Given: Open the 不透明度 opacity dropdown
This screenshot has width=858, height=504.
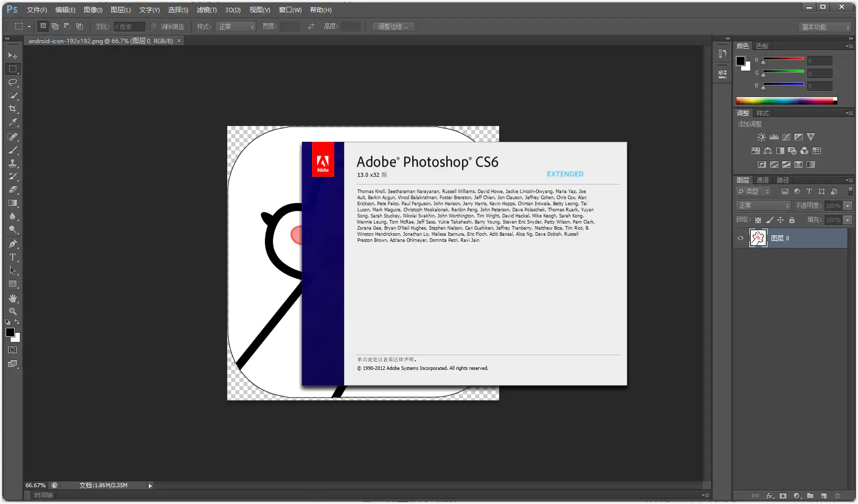Looking at the screenshot, I should click(x=847, y=206).
